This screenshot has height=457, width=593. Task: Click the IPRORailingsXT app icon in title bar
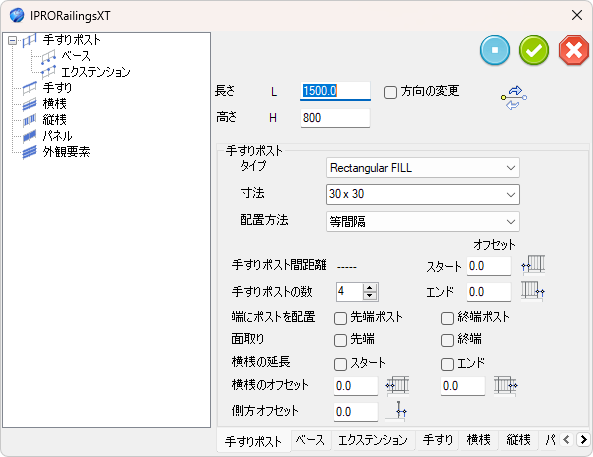(17, 16)
